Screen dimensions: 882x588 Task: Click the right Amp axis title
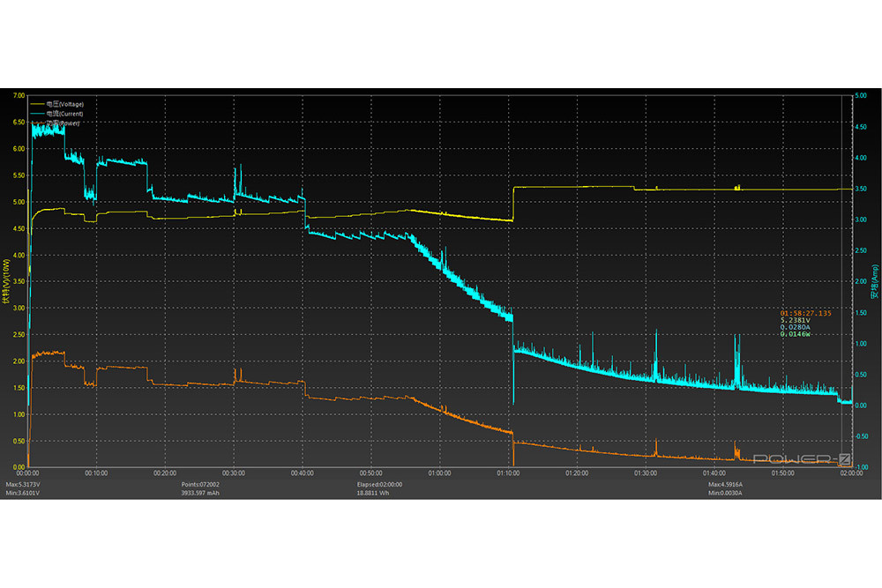pyautogui.click(x=873, y=282)
